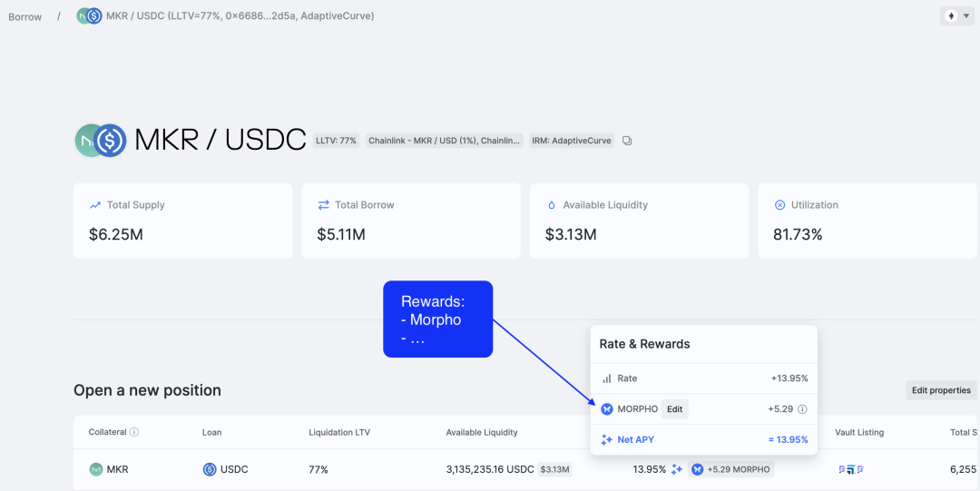Click the MKR / USDC breadcrumb item

coord(227,16)
